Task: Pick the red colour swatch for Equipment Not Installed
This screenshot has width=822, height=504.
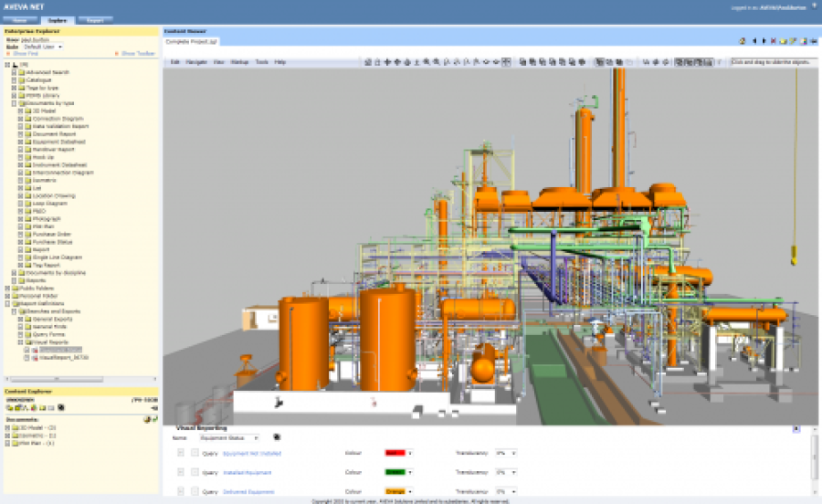Action: tap(395, 453)
